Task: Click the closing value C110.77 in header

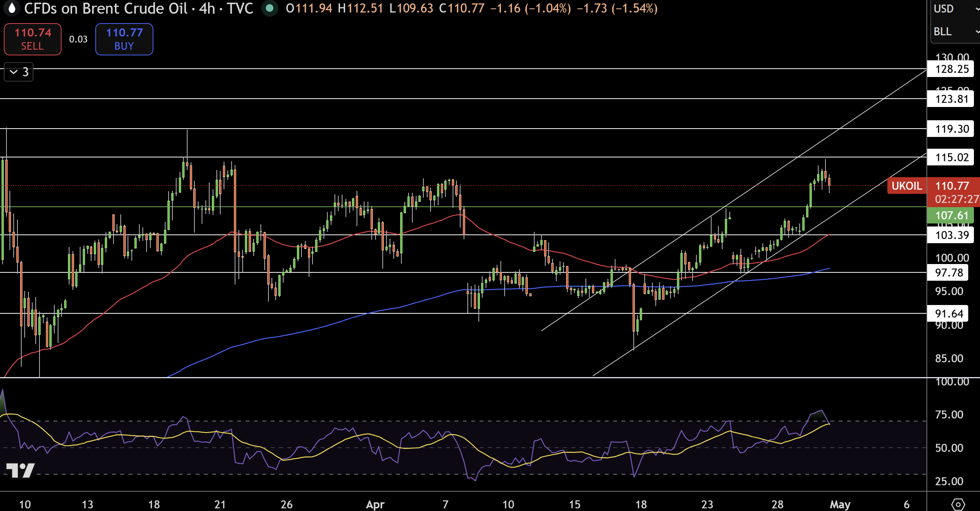Action: [x=462, y=8]
